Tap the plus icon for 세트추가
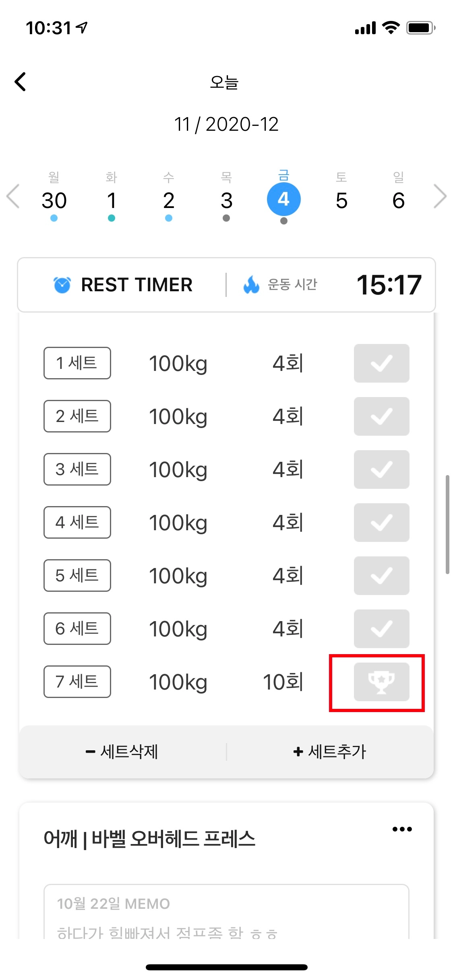The image size is (453, 980). pos(298,751)
